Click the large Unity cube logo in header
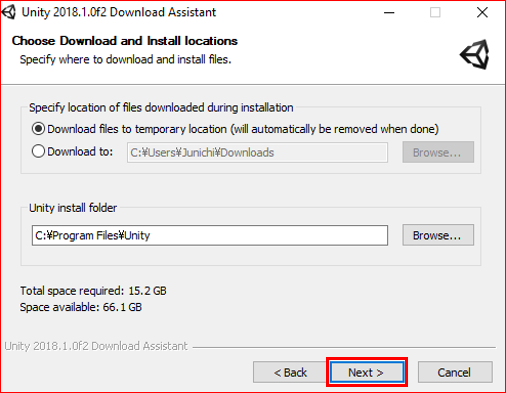Viewport: 506px width, 393px height. [475, 55]
